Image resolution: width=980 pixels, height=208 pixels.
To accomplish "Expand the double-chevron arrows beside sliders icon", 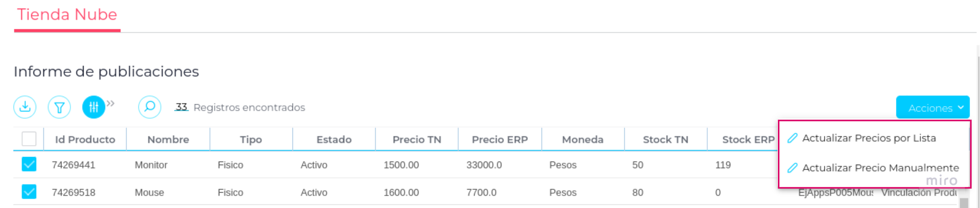I will (111, 104).
